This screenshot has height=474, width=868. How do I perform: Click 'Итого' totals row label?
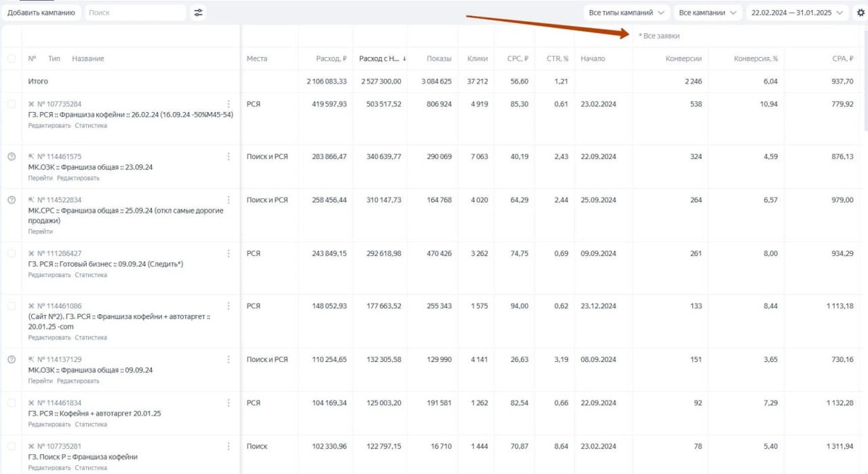(38, 82)
